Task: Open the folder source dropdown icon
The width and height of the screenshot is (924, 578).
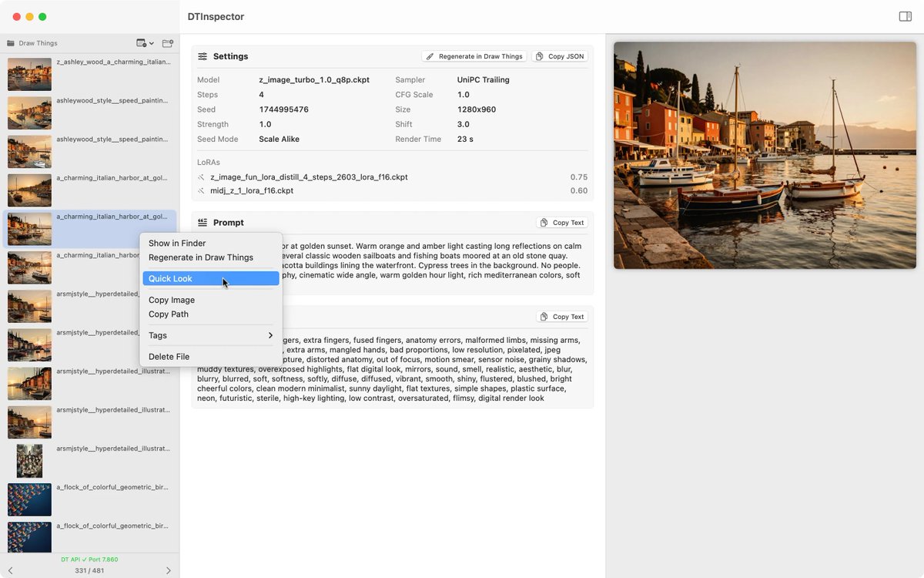Action: point(145,43)
